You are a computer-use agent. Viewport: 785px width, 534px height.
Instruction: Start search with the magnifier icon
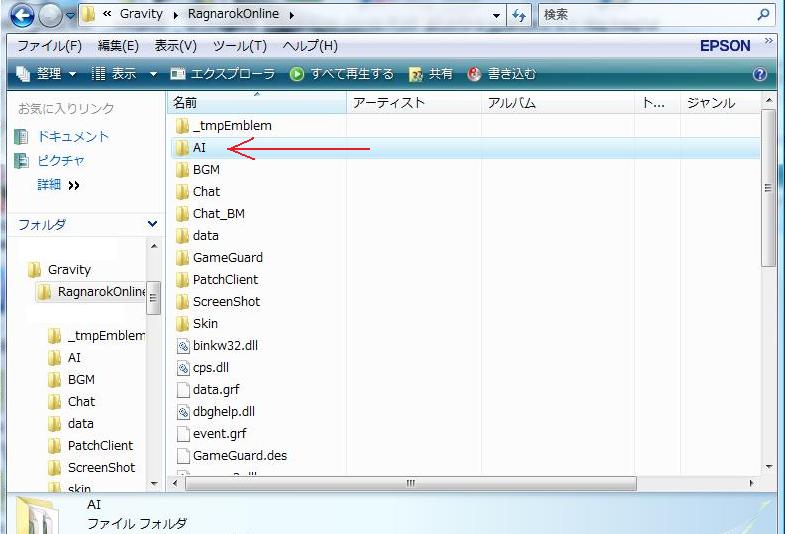click(x=763, y=15)
